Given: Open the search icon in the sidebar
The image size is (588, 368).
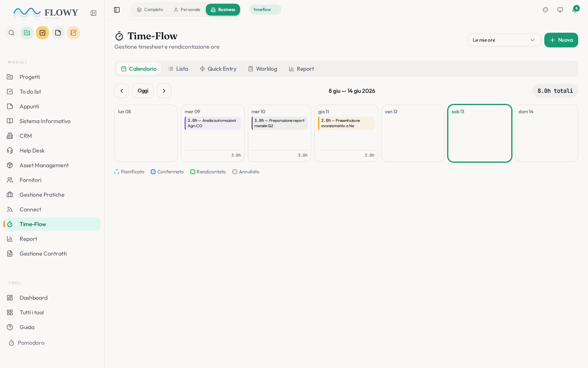Looking at the screenshot, I should [x=11, y=33].
